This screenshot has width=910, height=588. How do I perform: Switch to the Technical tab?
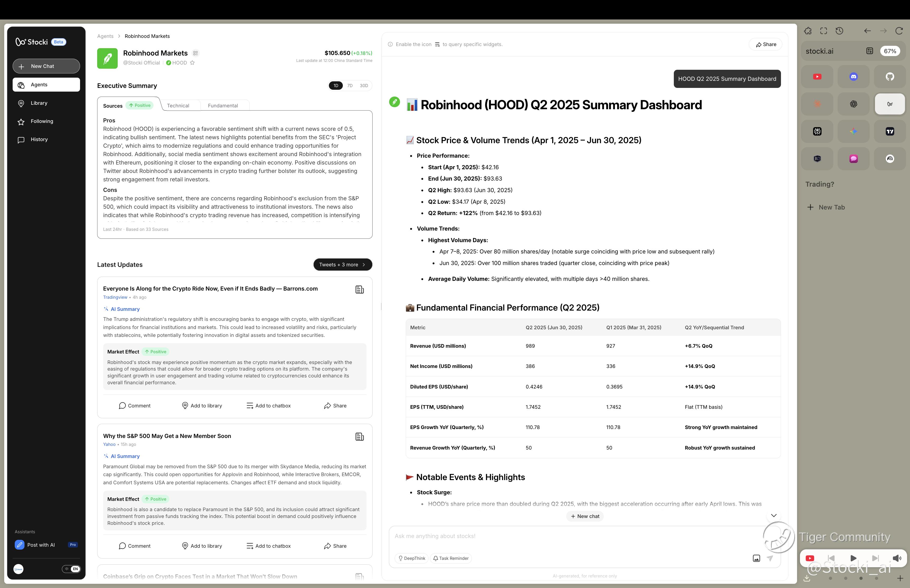pyautogui.click(x=178, y=106)
